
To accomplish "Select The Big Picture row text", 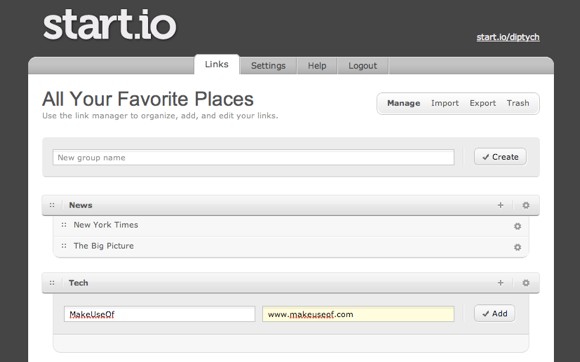I will coord(104,246).
